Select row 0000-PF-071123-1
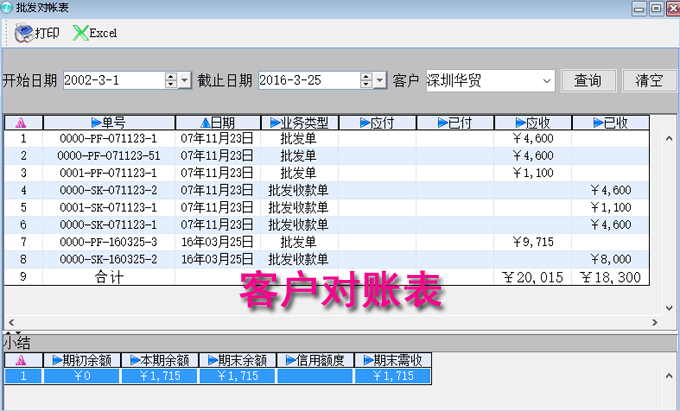Image resolution: width=680 pixels, height=411 pixels. pos(327,139)
